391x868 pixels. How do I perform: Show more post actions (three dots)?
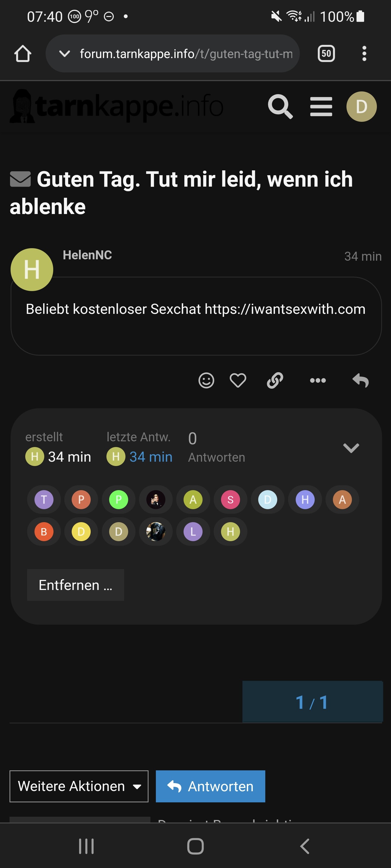318,380
